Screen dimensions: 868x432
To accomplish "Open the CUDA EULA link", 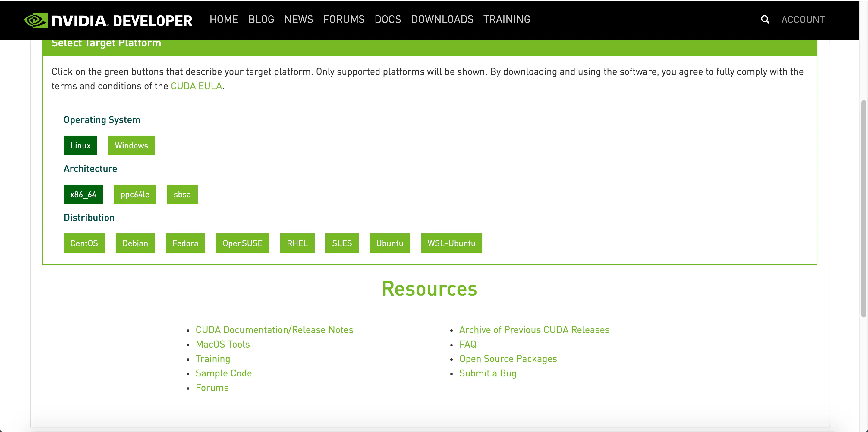I will pyautogui.click(x=196, y=86).
